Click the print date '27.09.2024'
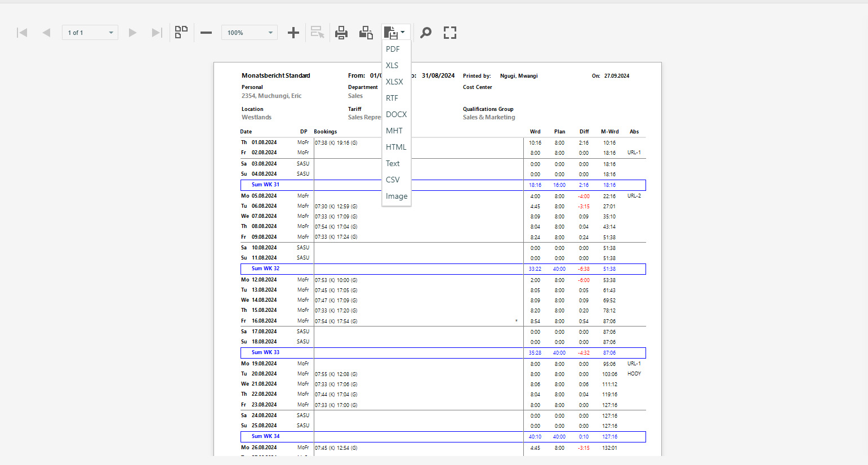The image size is (868, 465). point(617,75)
